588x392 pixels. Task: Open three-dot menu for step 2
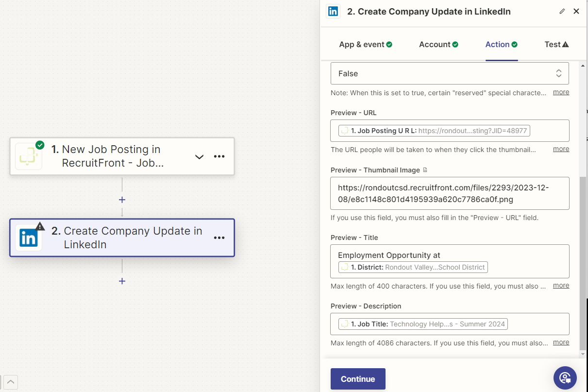(219, 238)
